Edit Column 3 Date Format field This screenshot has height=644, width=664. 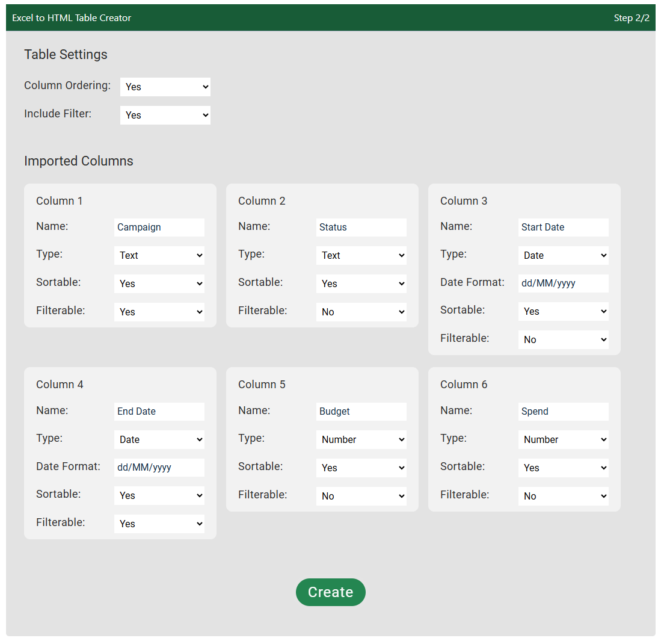[x=563, y=283]
